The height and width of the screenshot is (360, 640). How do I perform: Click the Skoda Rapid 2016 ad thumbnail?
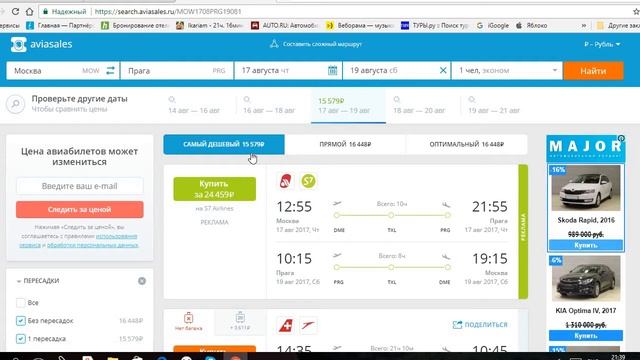pyautogui.click(x=586, y=189)
